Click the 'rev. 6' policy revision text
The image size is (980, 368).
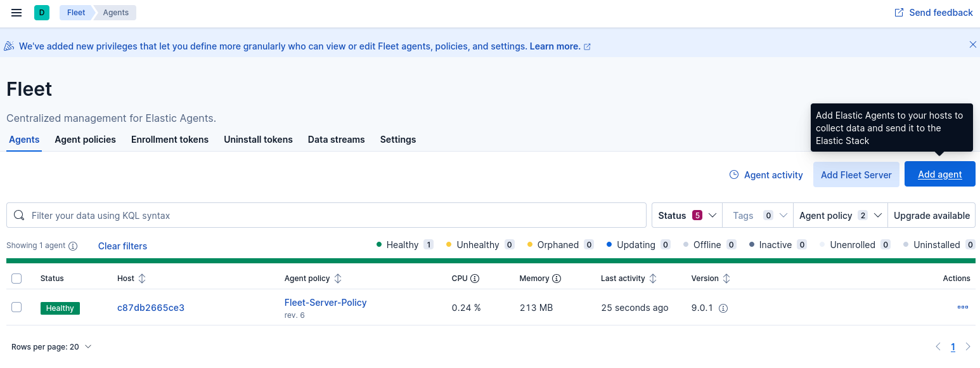295,315
